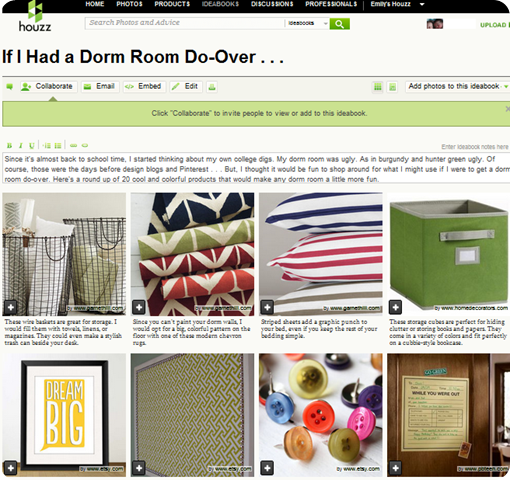Click the insert link icon in editor
510x480 pixels.
coord(74,145)
